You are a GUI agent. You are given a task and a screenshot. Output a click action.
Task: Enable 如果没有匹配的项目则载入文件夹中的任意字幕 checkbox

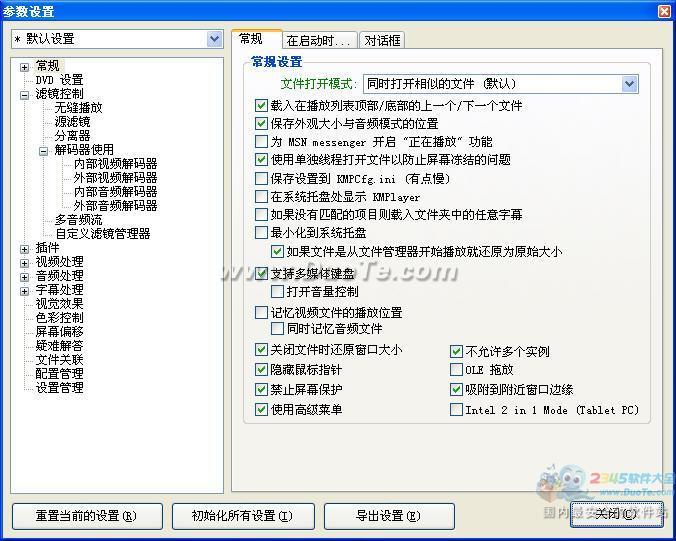261,214
